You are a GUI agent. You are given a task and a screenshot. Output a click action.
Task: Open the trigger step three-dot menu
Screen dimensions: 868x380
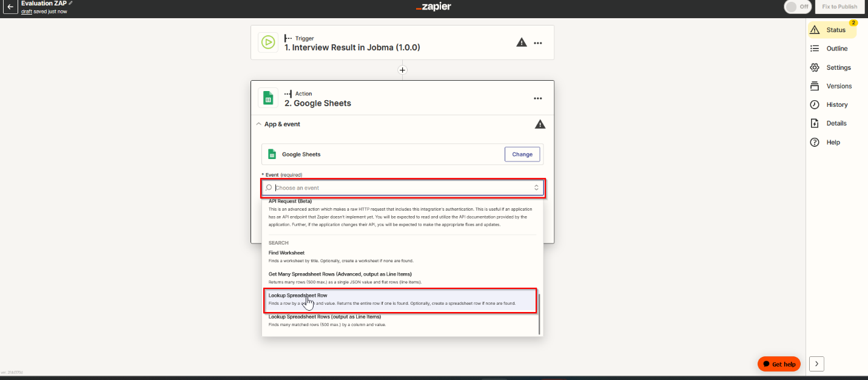(x=538, y=43)
